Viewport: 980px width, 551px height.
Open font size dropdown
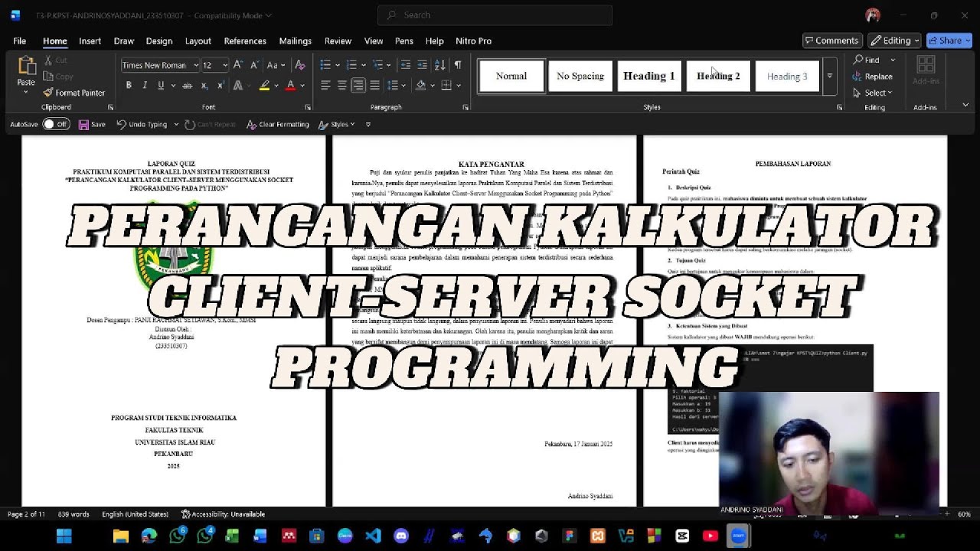point(224,65)
